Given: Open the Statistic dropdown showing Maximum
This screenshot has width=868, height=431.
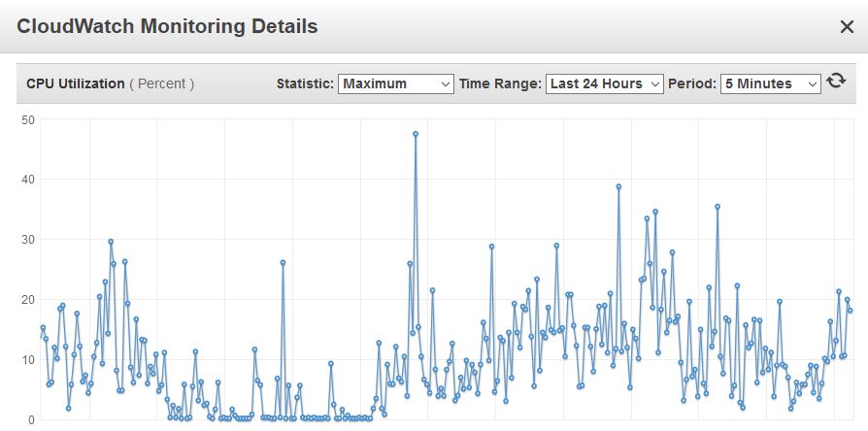Looking at the screenshot, I should 396,84.
